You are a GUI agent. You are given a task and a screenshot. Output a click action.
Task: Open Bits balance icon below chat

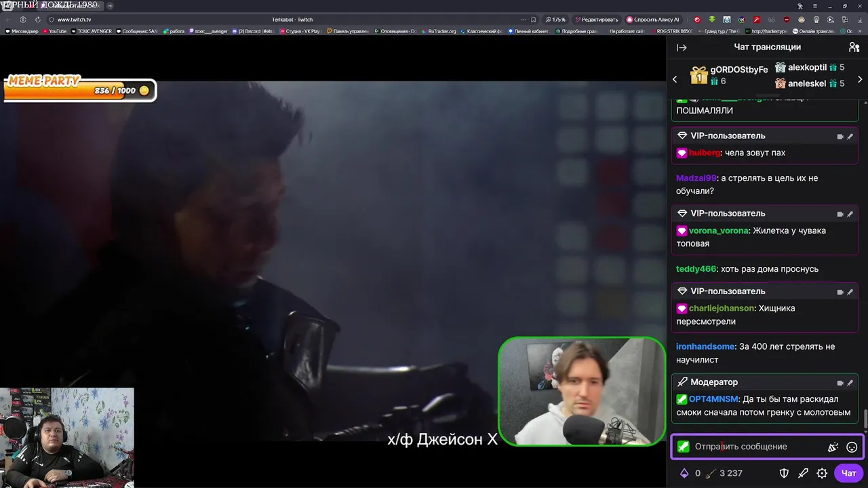[685, 473]
